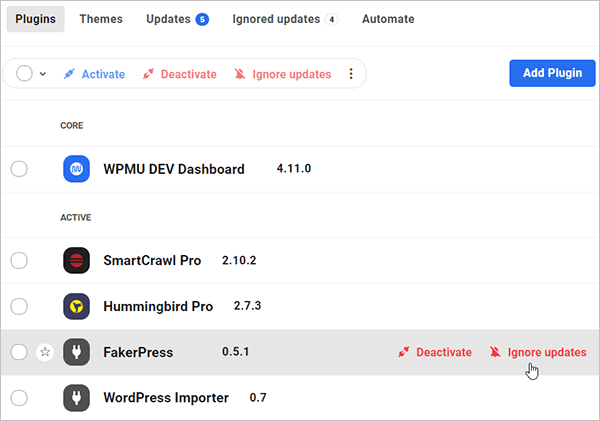This screenshot has height=421, width=600.
Task: Click version number 2.7.3
Action: tap(247, 306)
